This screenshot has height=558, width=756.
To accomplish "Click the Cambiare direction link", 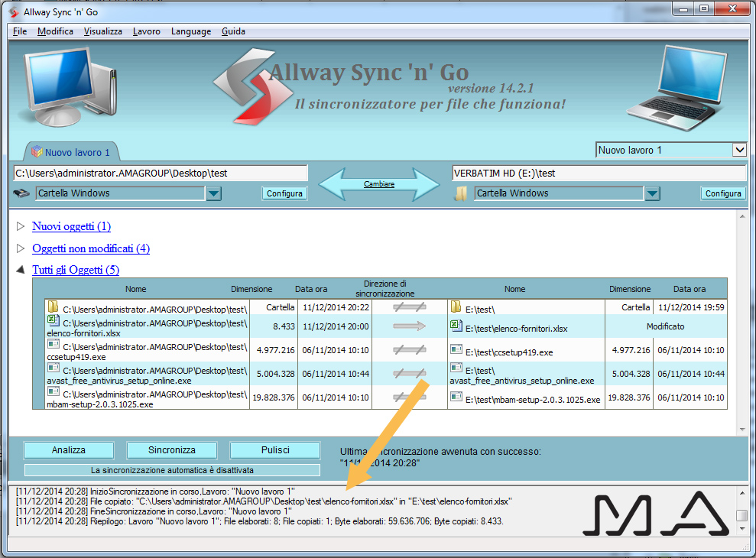I will [x=379, y=183].
